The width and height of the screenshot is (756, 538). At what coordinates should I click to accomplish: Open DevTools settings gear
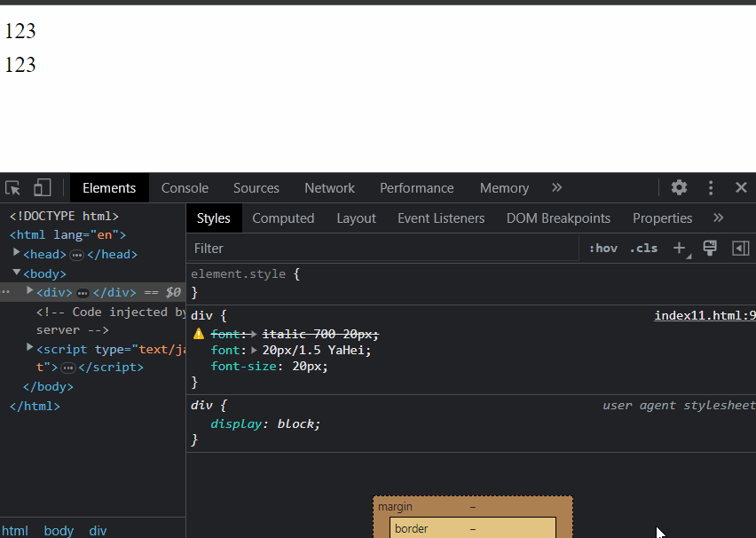679,187
